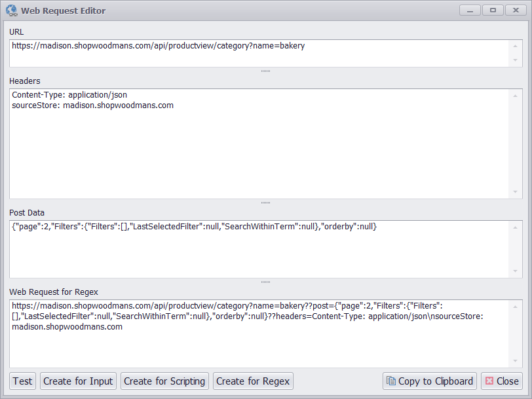Click inside the Headers text area

coord(259,143)
